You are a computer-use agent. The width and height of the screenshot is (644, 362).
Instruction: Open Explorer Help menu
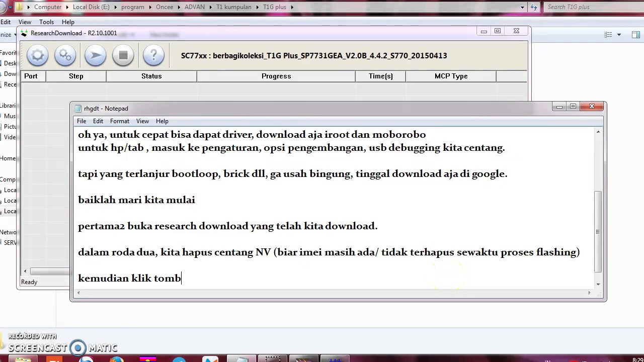pyautogui.click(x=68, y=22)
